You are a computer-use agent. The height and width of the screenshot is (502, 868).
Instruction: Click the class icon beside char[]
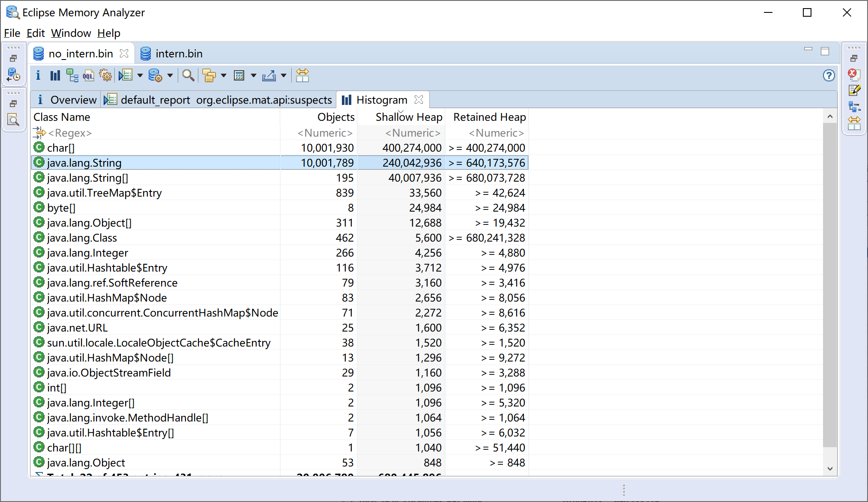[39, 147]
